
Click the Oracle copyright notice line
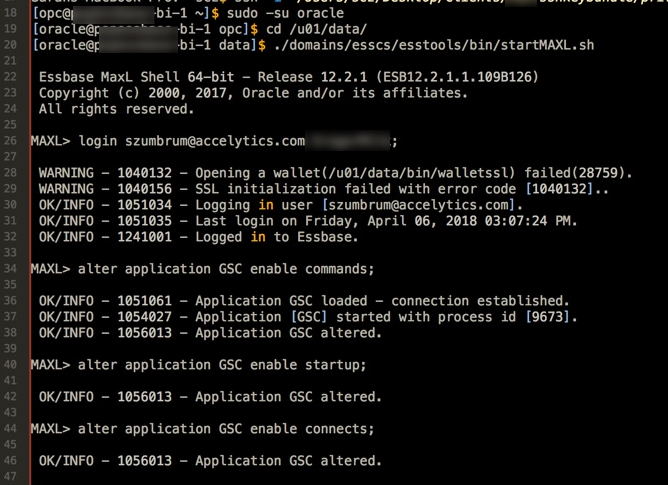(250, 93)
